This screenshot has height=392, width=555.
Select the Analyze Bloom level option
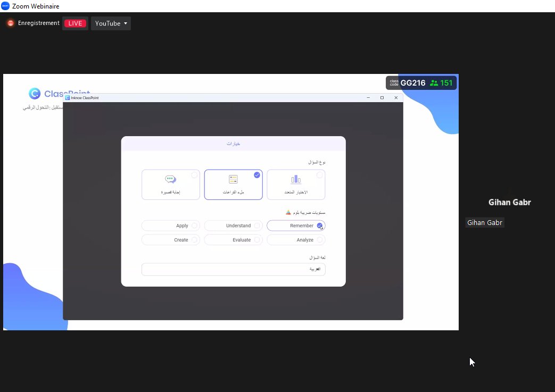point(296,240)
